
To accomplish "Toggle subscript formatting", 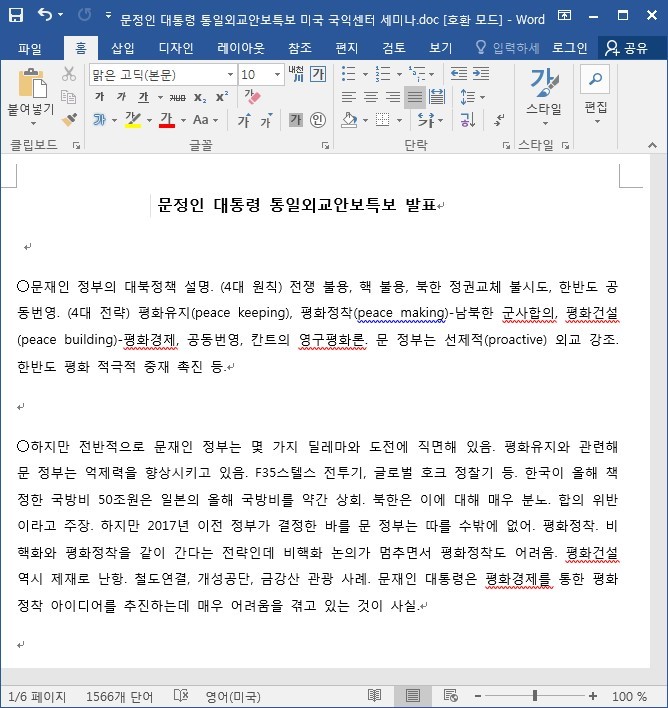I will point(200,97).
